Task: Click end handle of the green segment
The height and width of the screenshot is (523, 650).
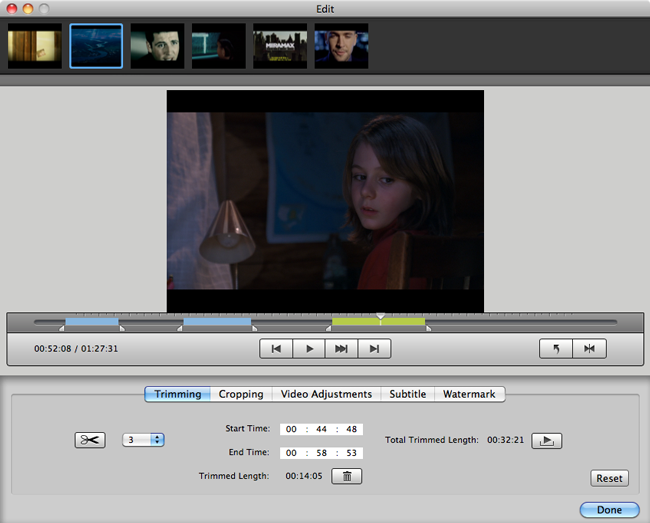Action: tap(429, 328)
